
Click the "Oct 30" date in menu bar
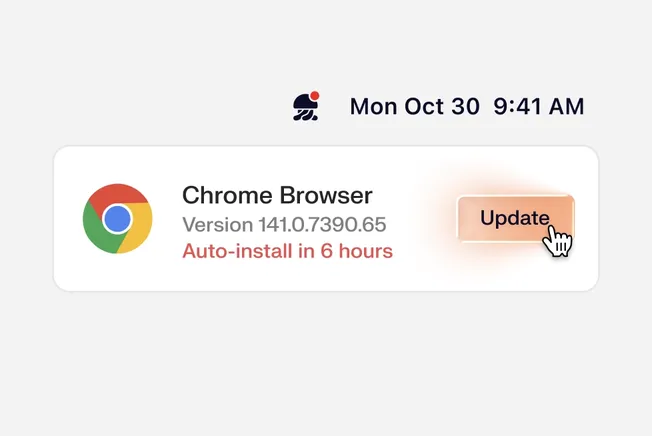(440, 106)
